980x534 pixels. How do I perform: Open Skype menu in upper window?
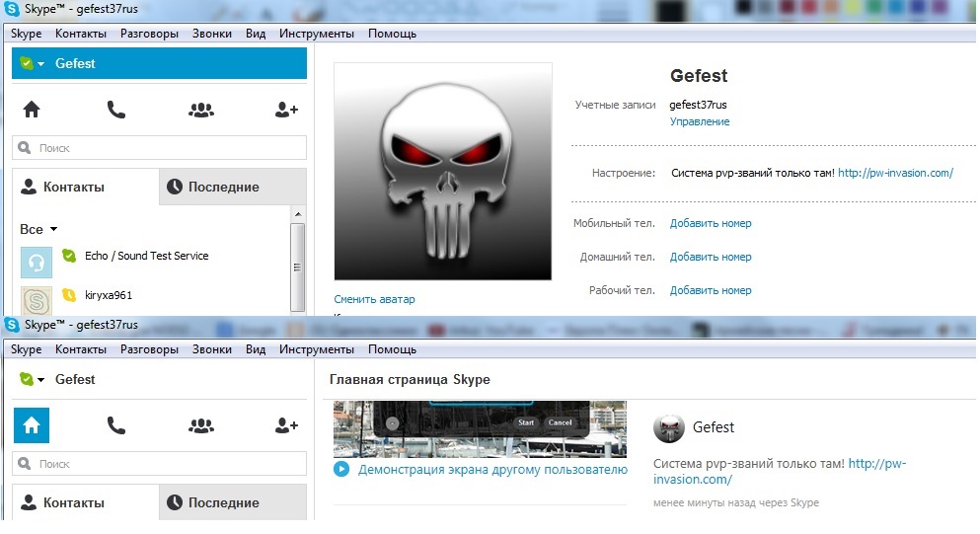(27, 34)
